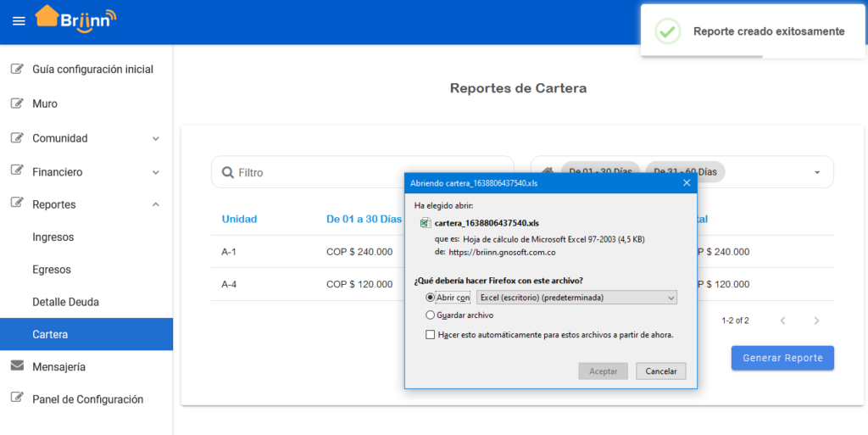
Task: Click the edit icon beside Muro
Action: pyautogui.click(x=17, y=103)
